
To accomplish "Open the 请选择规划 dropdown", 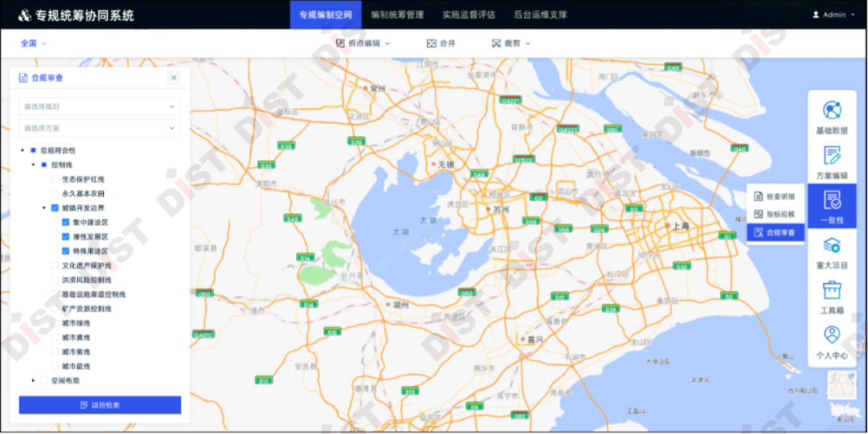I will (100, 106).
